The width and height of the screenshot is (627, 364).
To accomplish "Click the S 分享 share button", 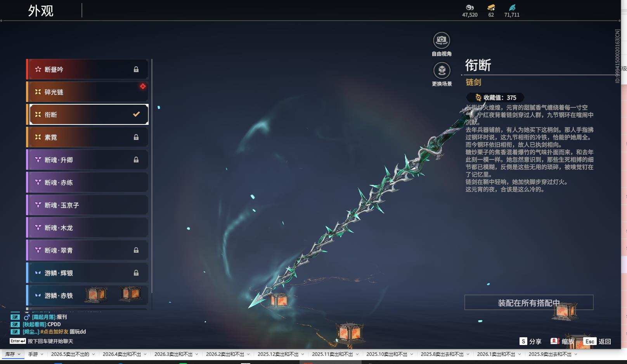I will 530,341.
